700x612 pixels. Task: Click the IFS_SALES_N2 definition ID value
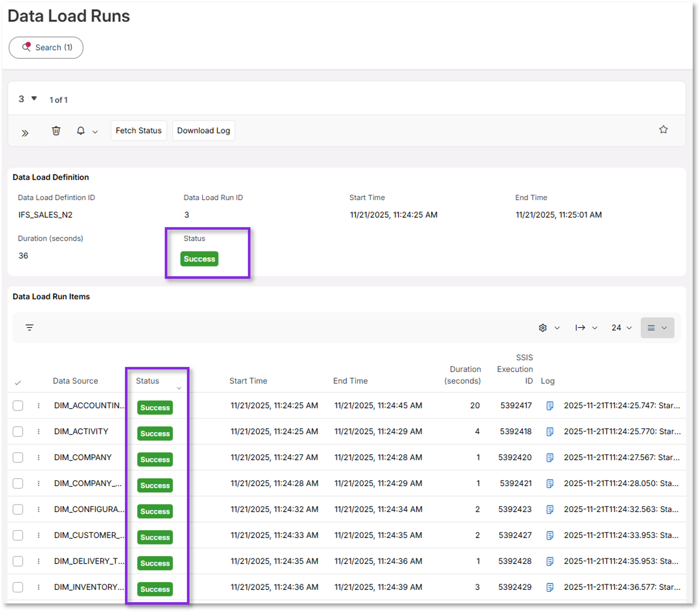point(45,215)
